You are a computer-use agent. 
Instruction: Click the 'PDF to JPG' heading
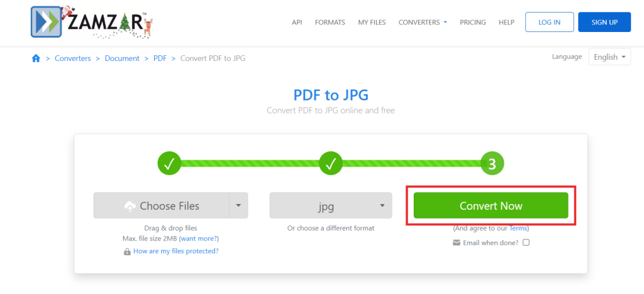331,95
